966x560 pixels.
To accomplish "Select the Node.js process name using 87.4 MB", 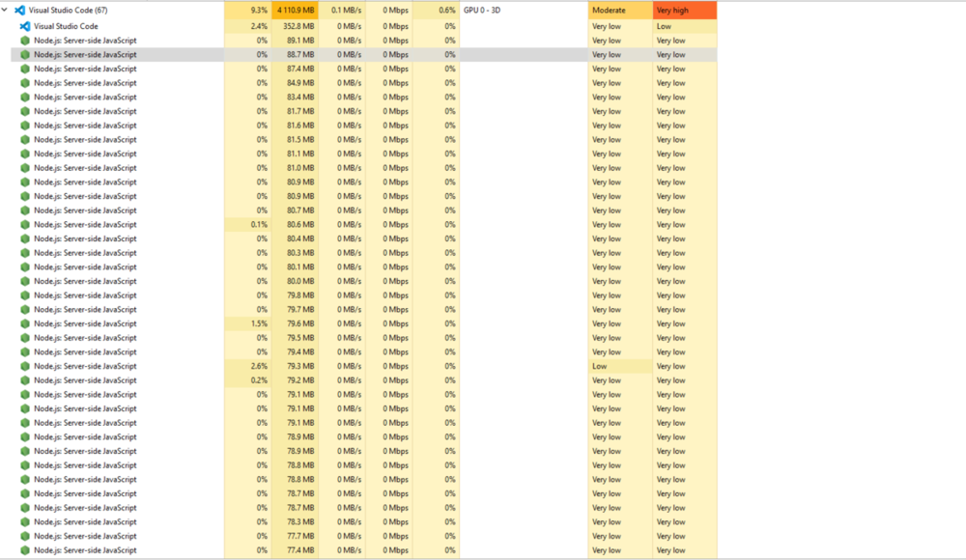I will (85, 69).
